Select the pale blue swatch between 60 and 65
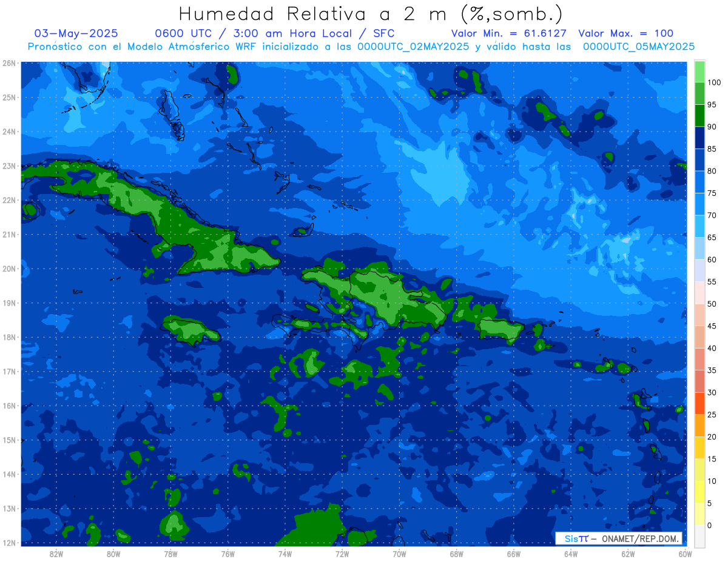 point(699,249)
